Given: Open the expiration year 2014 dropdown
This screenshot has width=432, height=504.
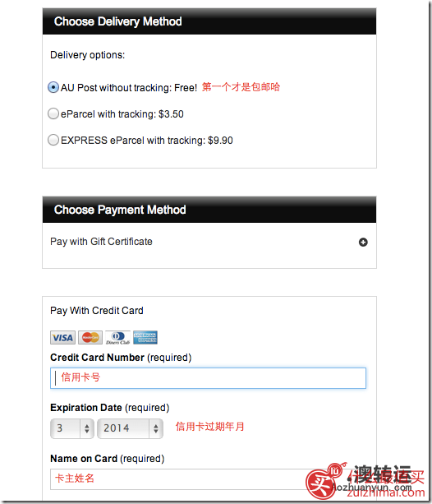Looking at the screenshot, I should tap(130, 428).
